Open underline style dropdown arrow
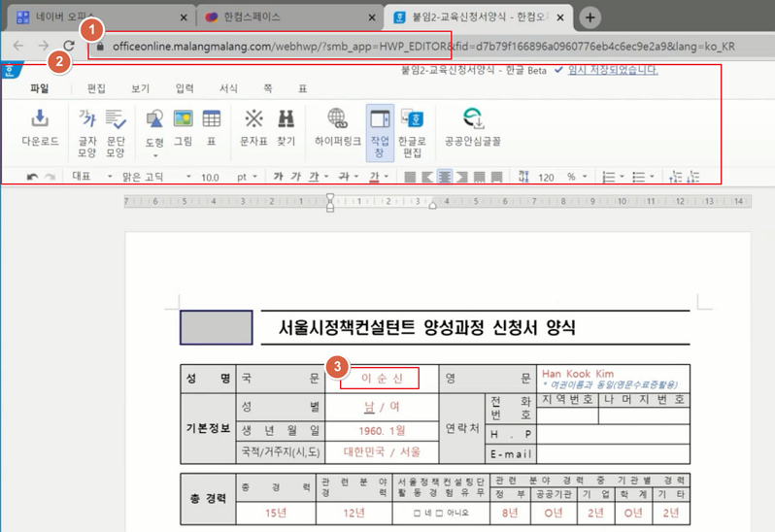The image size is (775, 532). [326, 177]
